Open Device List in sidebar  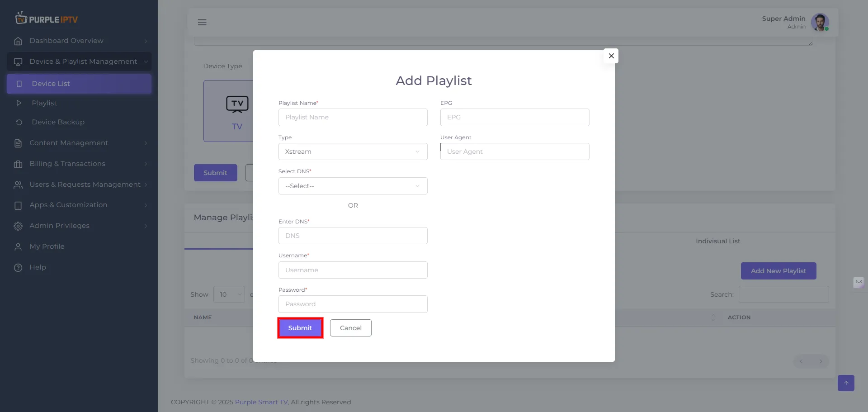[79, 84]
